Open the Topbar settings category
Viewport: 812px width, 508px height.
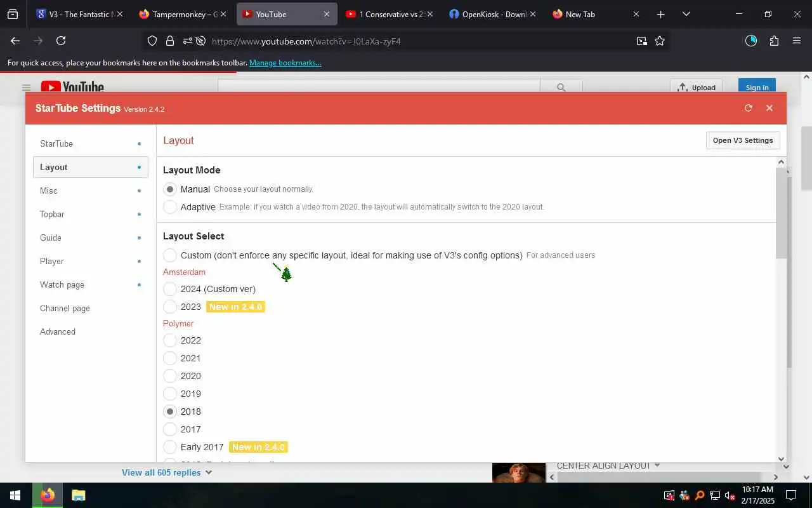(90, 214)
